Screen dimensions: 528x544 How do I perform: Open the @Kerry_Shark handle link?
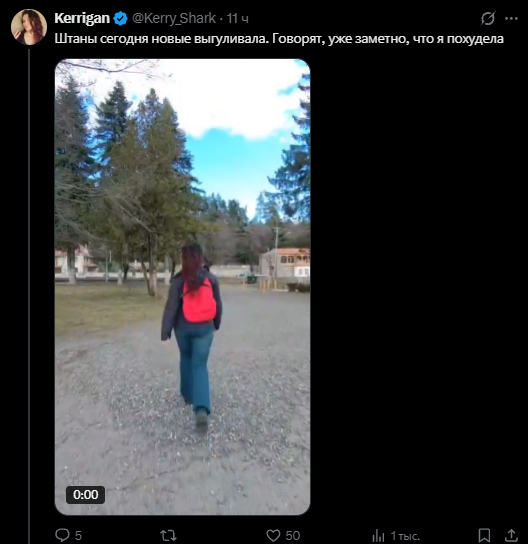(174, 18)
